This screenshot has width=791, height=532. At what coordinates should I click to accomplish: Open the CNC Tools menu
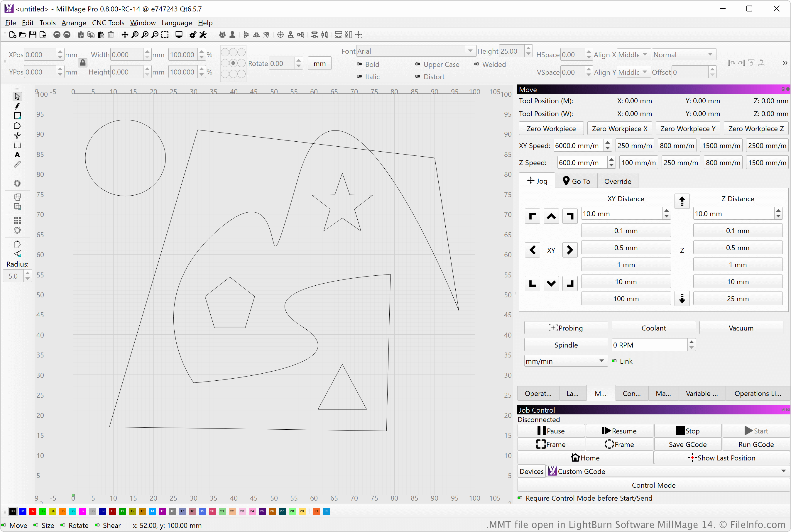(108, 23)
